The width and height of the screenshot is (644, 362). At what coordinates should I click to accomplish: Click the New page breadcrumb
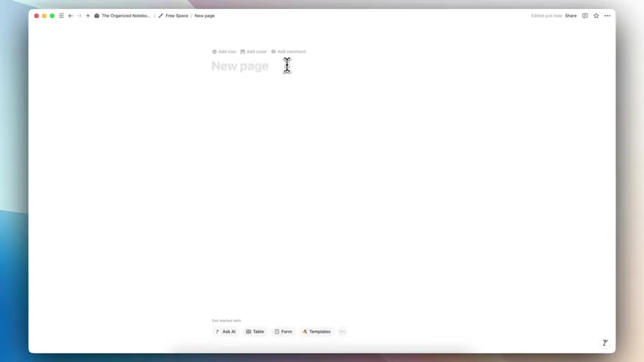tap(204, 16)
